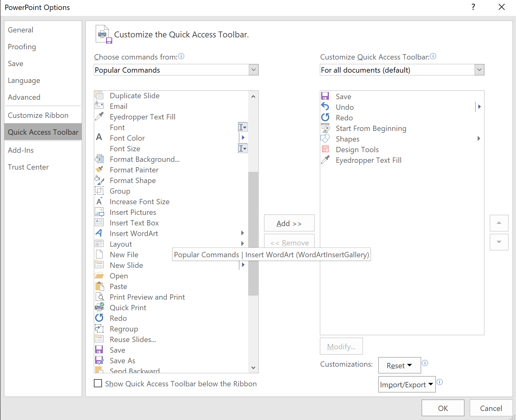Open the Proofing options tab
This screenshot has width=516, height=420.
43,47
